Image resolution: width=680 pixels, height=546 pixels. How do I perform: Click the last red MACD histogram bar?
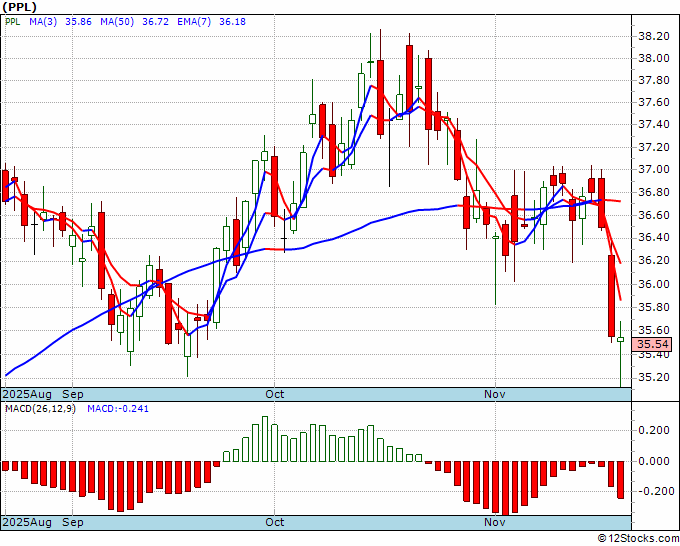coord(621,480)
